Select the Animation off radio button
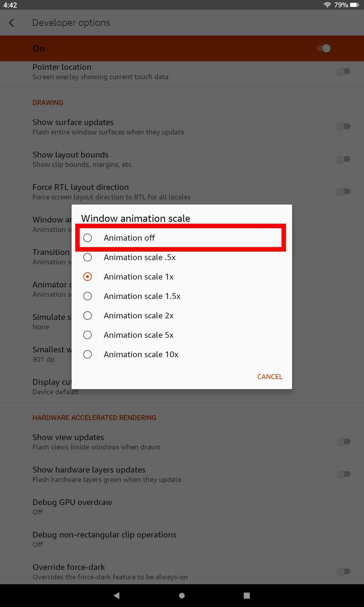This screenshot has height=607, width=364. tap(88, 238)
